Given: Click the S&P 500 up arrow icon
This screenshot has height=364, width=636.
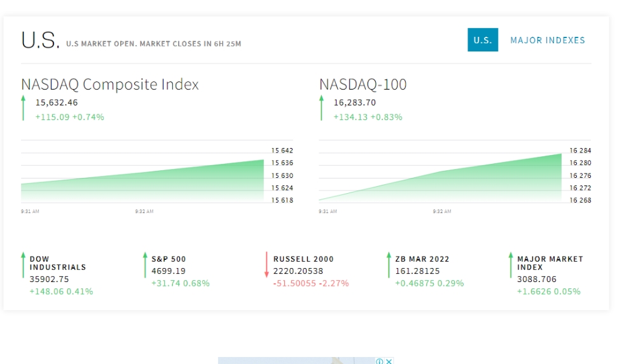Looking at the screenshot, I should [x=145, y=265].
